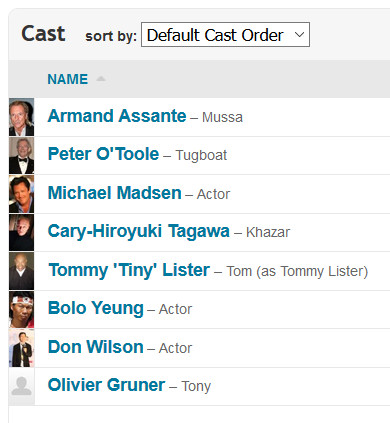Open Bolo Yeung's profile link
Screen dimensions: 390x423
96,308
